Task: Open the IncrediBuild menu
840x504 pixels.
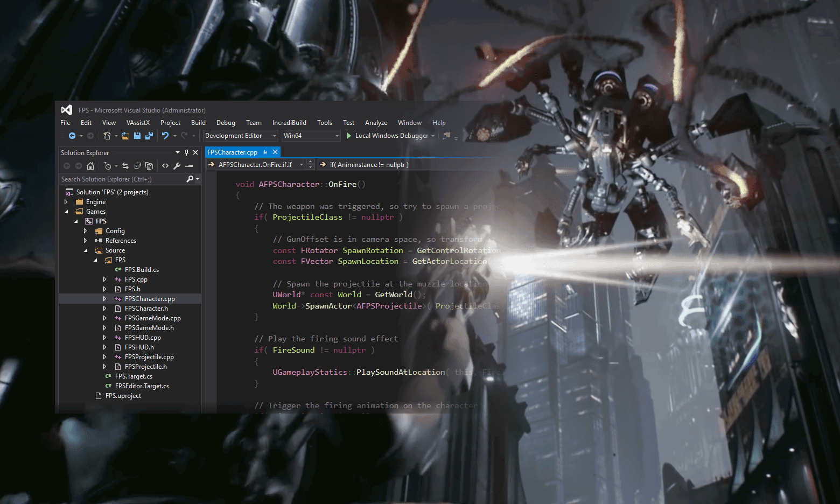Action: point(289,123)
